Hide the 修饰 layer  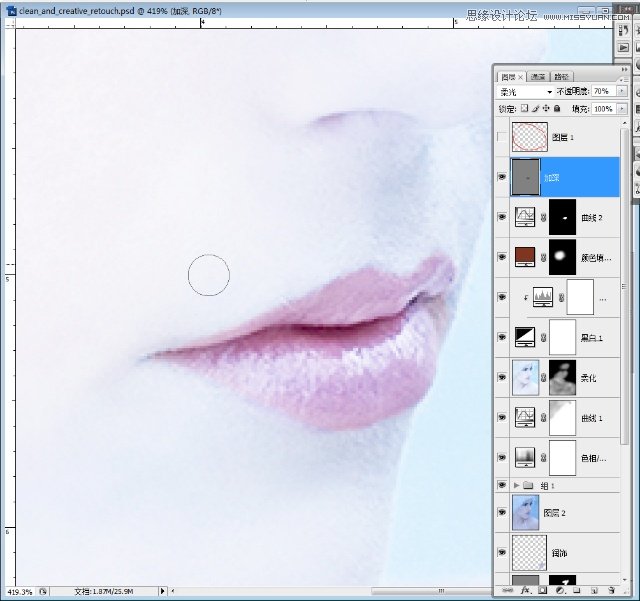pos(502,552)
